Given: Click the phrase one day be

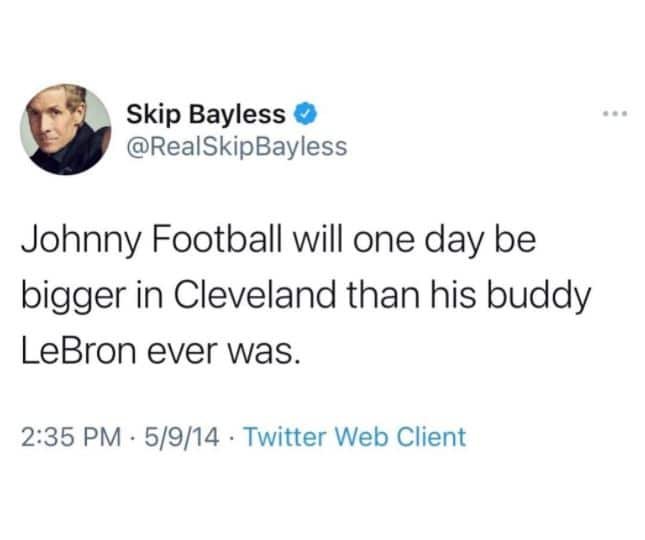Looking at the screenshot, I should point(445,241).
